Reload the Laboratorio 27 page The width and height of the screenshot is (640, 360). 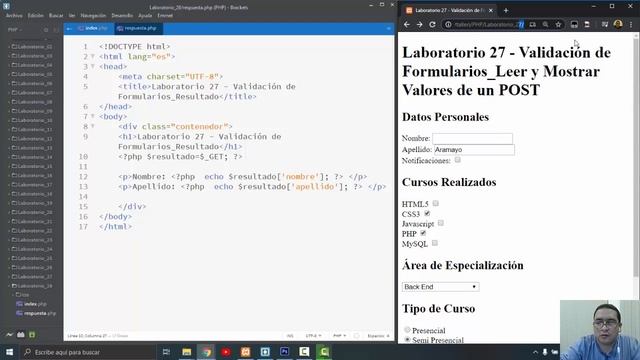point(432,24)
